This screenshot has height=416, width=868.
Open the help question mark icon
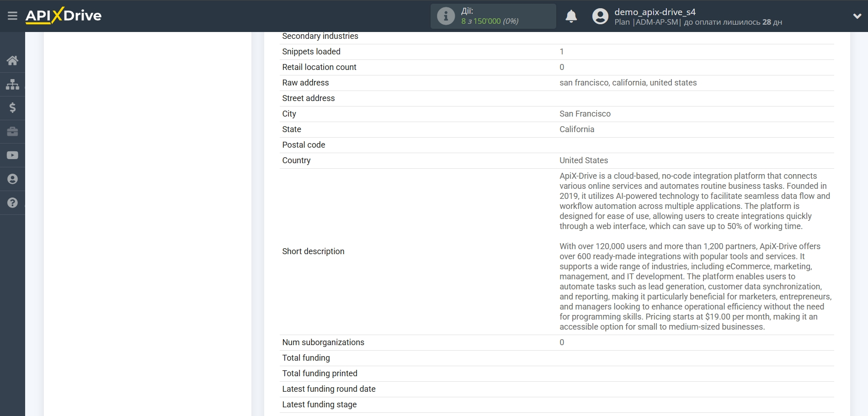point(12,203)
